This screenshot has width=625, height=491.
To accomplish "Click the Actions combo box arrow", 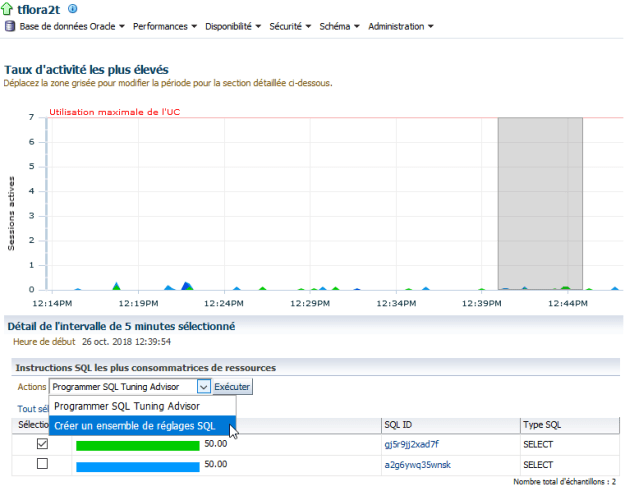I will [204, 386].
